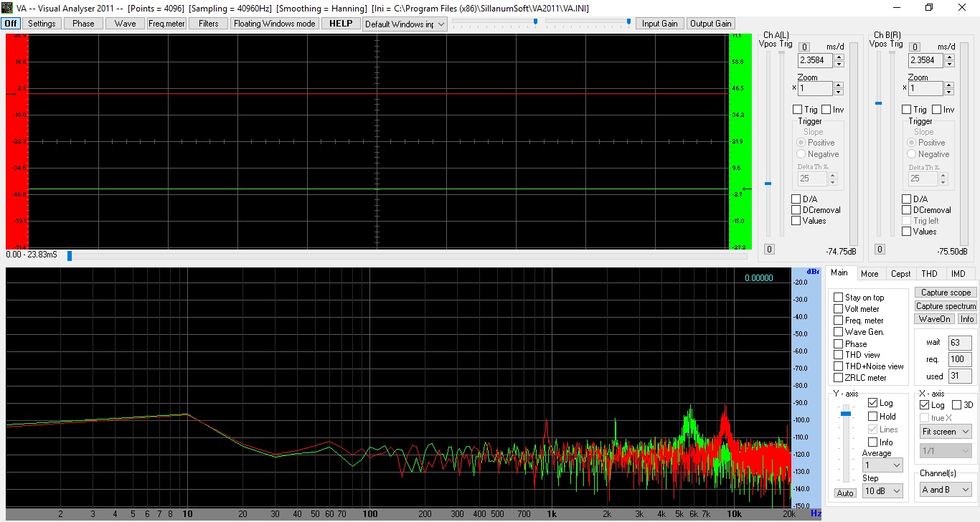Open the Phase window

tap(83, 24)
